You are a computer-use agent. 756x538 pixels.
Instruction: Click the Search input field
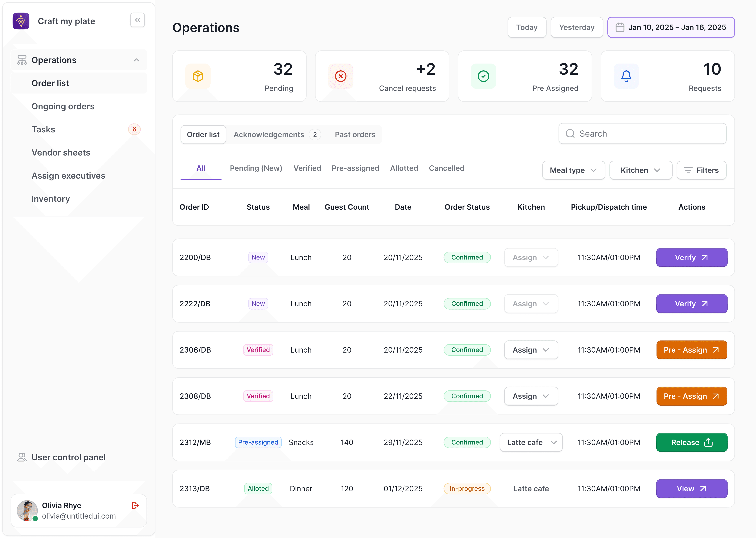(x=642, y=134)
